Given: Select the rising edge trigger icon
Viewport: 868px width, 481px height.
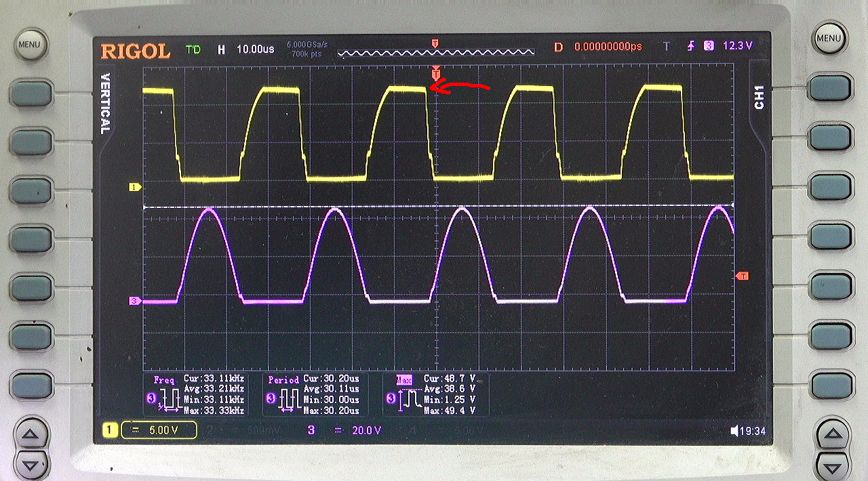Looking at the screenshot, I should click(690, 46).
